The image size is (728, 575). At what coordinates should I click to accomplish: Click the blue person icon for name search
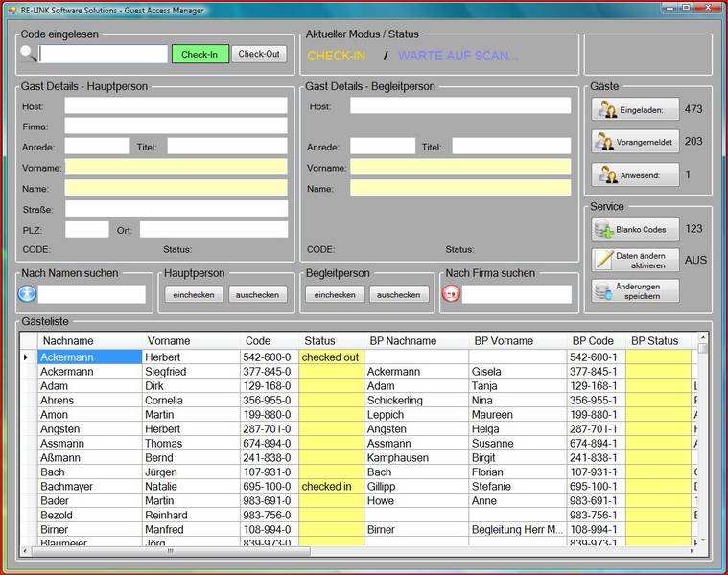coord(28,293)
